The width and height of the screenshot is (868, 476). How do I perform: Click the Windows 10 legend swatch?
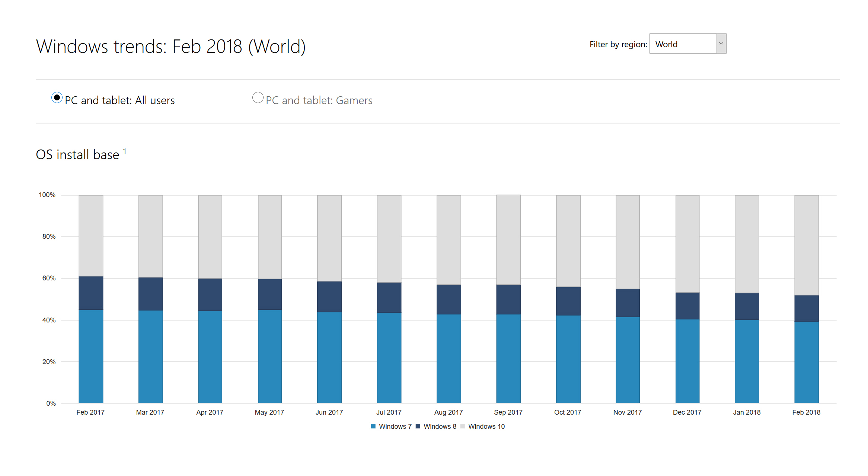[463, 426]
